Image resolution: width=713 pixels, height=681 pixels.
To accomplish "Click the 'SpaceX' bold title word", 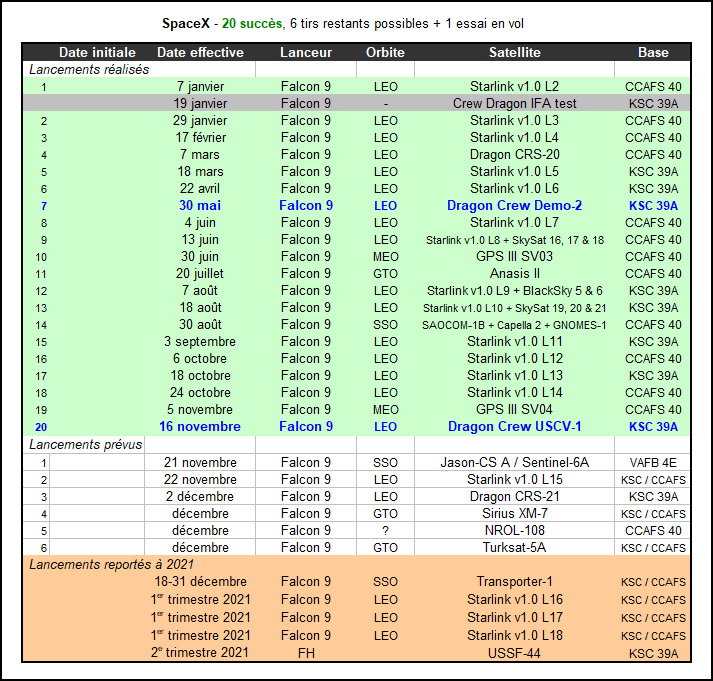I will coord(186,23).
